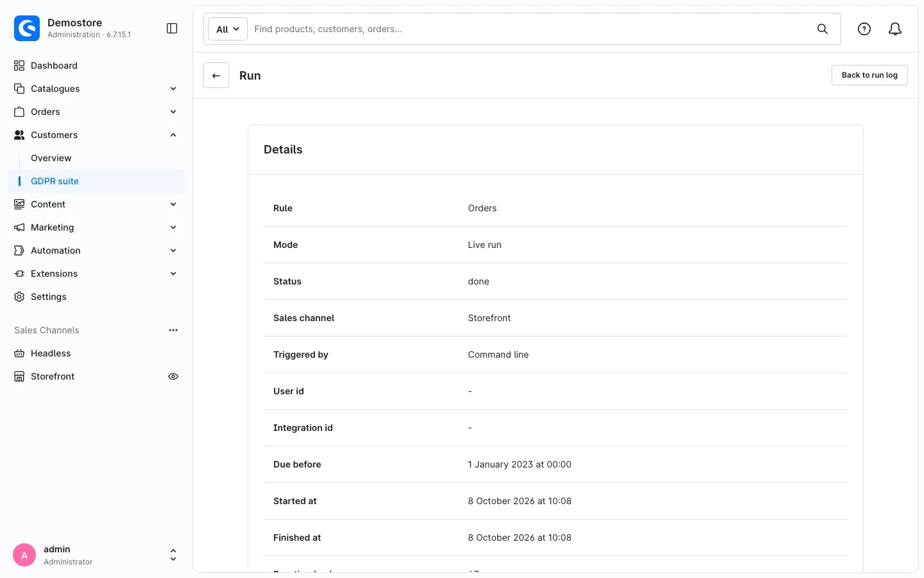This screenshot has width=924, height=578.
Task: Go to Dashboard menu item
Action: coord(96,66)
